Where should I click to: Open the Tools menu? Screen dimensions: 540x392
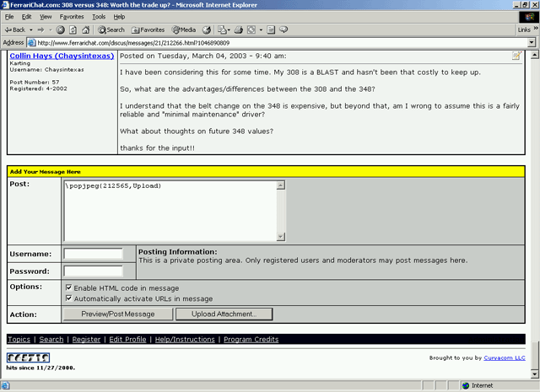99,17
